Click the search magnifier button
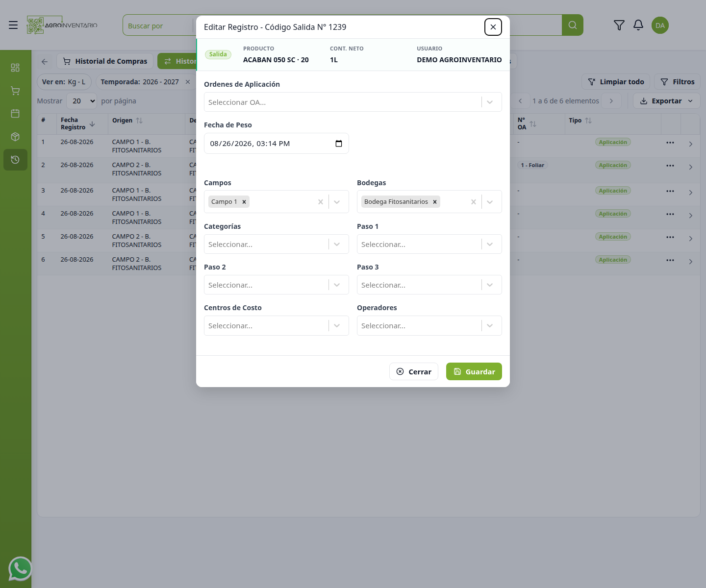 click(x=573, y=25)
